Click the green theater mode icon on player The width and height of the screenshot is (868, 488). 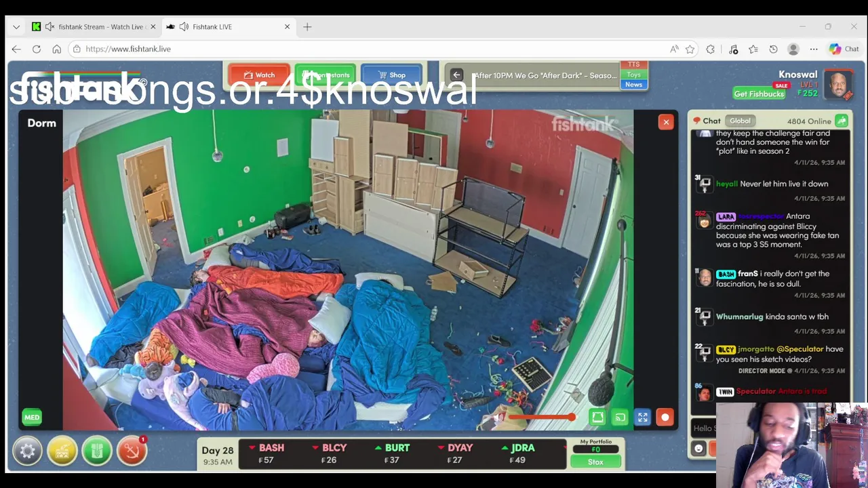tap(597, 418)
